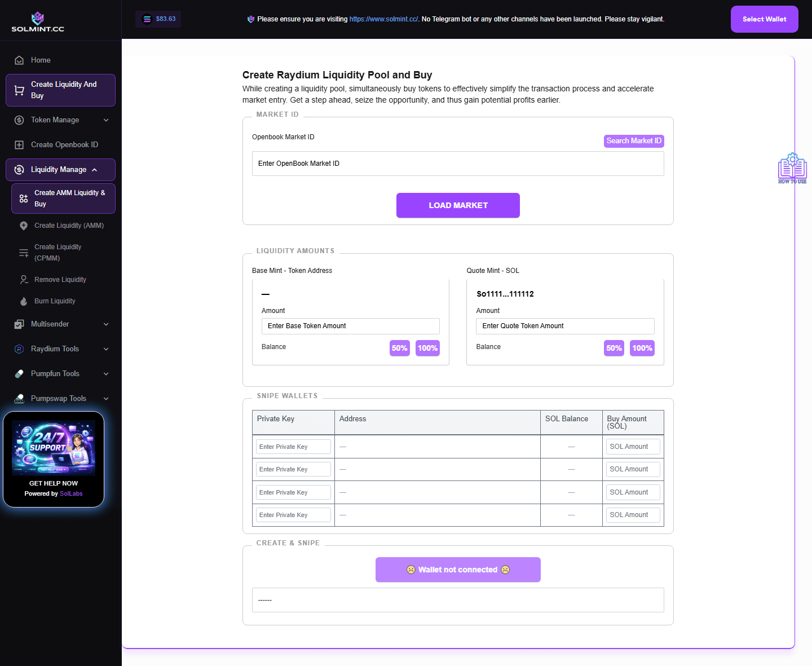
Task: Select the 100% balance option for Quote Mint SOL
Action: 642,348
